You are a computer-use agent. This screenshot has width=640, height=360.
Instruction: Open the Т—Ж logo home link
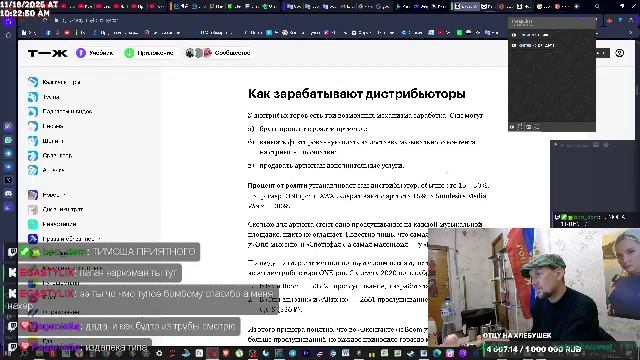(47, 53)
